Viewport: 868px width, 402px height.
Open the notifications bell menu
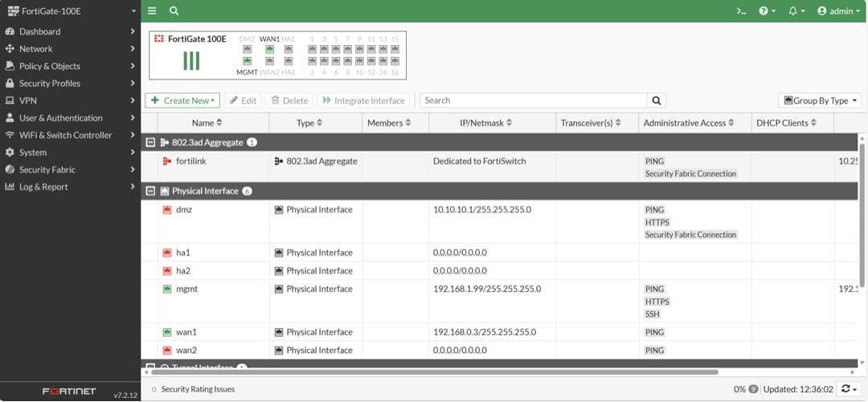pos(796,10)
